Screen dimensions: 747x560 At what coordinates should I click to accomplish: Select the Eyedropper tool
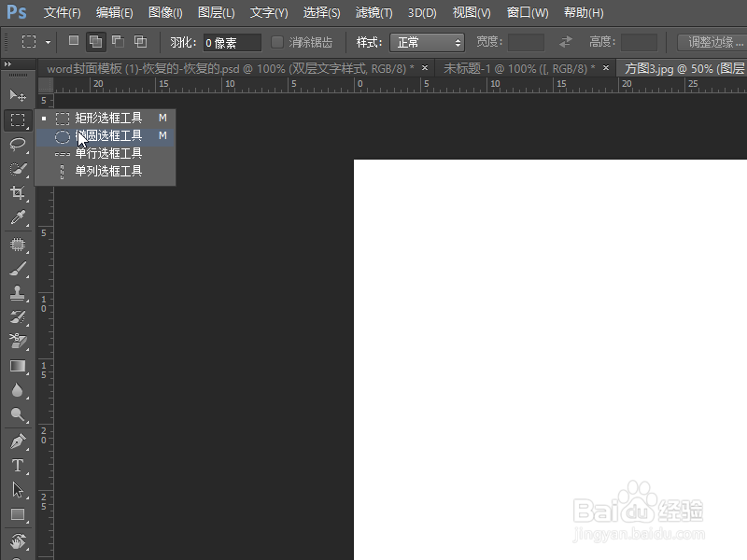(18, 217)
